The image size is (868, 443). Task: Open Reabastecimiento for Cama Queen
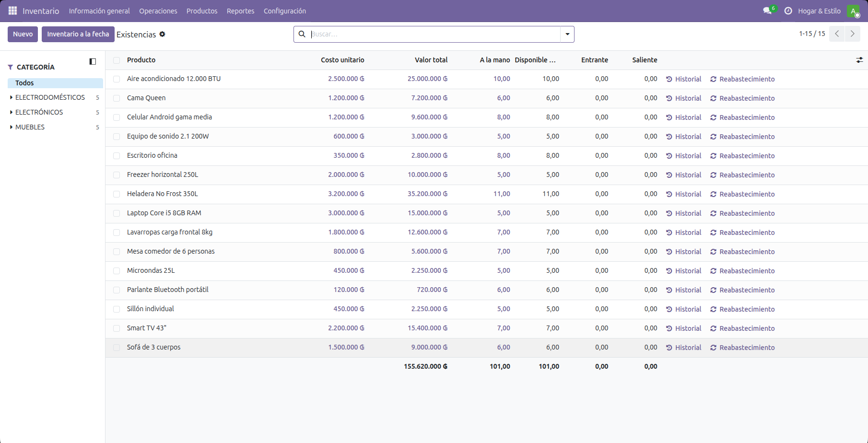pyautogui.click(x=742, y=98)
